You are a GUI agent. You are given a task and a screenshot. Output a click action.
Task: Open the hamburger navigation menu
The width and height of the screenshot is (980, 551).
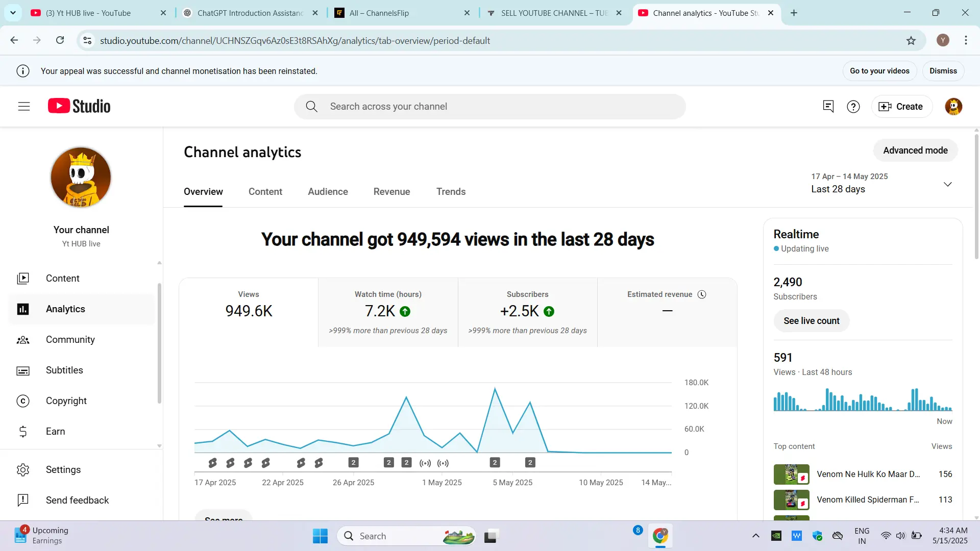point(24,106)
